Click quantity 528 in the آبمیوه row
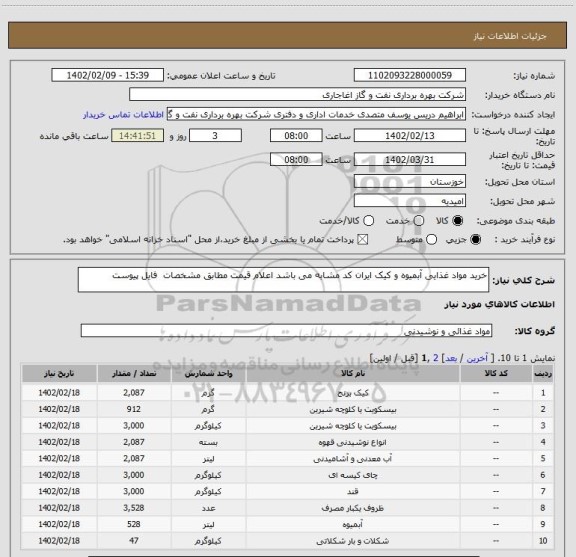 click(134, 524)
